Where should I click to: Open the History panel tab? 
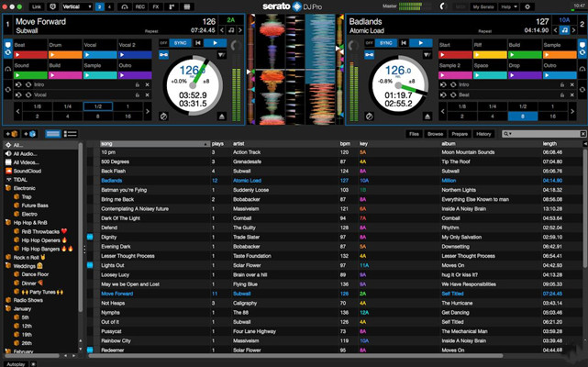coord(483,134)
